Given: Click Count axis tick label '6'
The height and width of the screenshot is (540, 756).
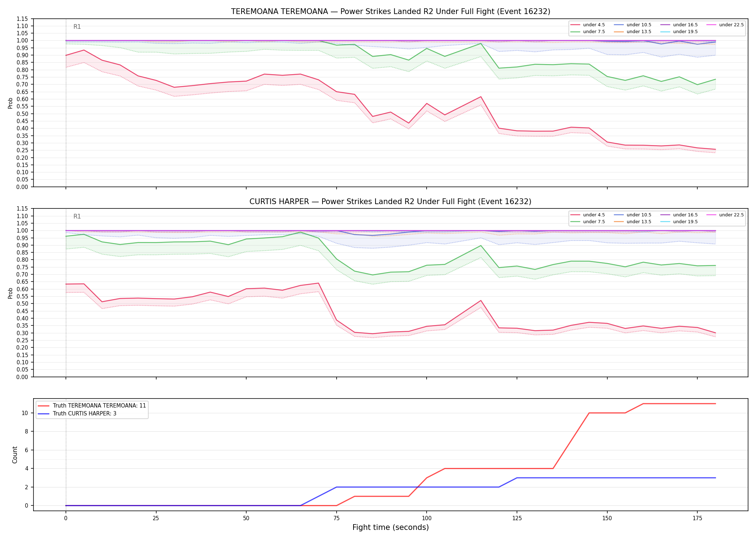Looking at the screenshot, I should [x=26, y=450].
